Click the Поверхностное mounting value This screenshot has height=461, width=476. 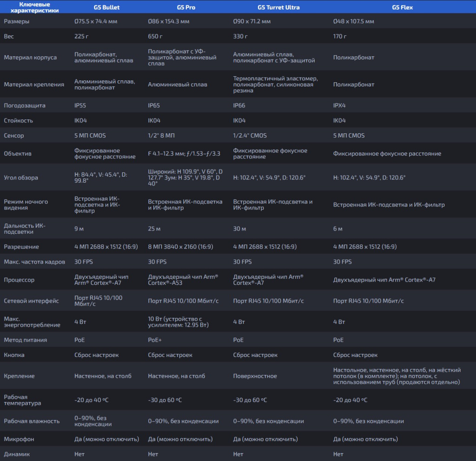[x=255, y=376]
